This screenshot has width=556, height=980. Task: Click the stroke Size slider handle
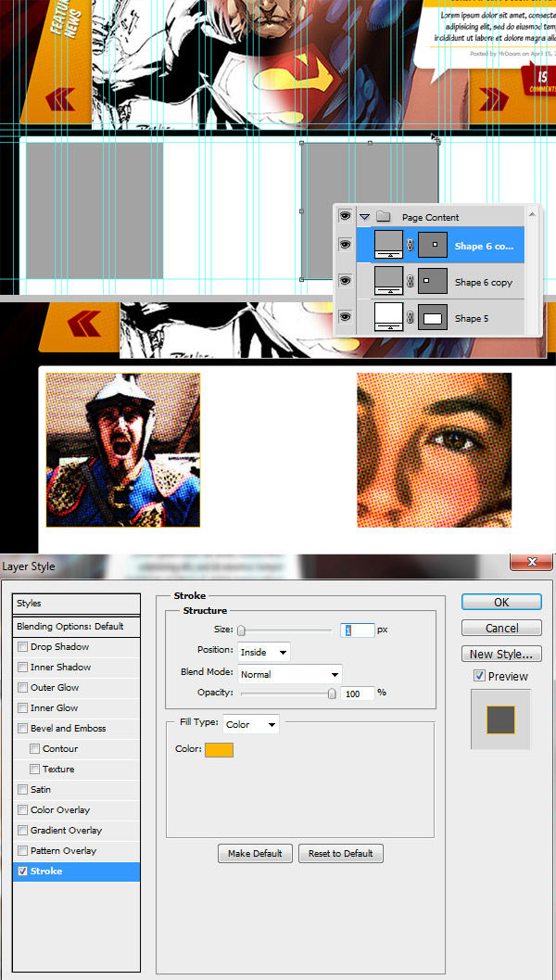coord(241,630)
